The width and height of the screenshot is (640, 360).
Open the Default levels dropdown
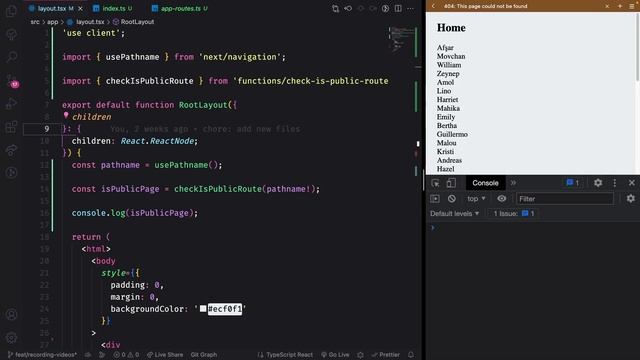pos(454,213)
